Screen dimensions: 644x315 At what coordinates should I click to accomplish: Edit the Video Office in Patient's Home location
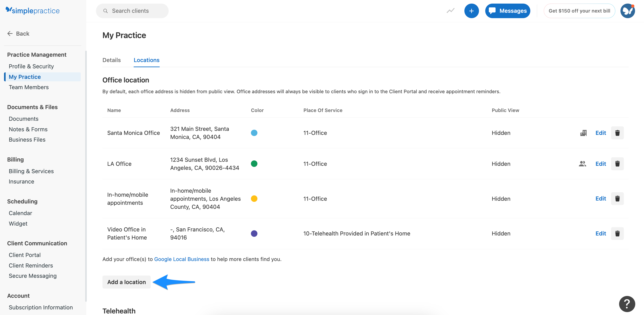click(x=600, y=233)
